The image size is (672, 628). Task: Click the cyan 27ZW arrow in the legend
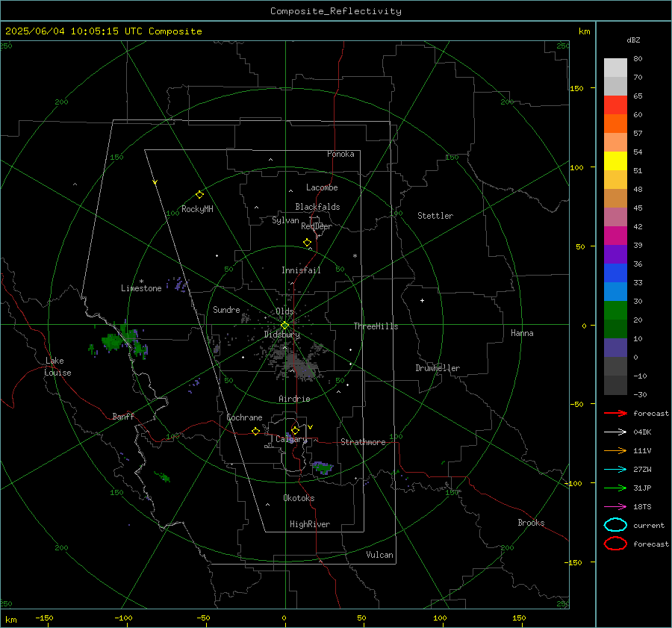point(615,469)
